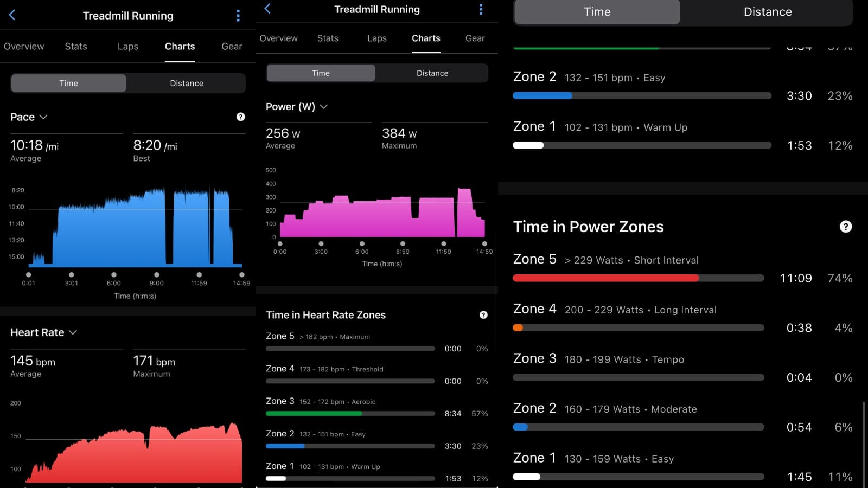The height and width of the screenshot is (488, 868).
Task: Click the red Zone 5 power bar
Action: coord(605,278)
